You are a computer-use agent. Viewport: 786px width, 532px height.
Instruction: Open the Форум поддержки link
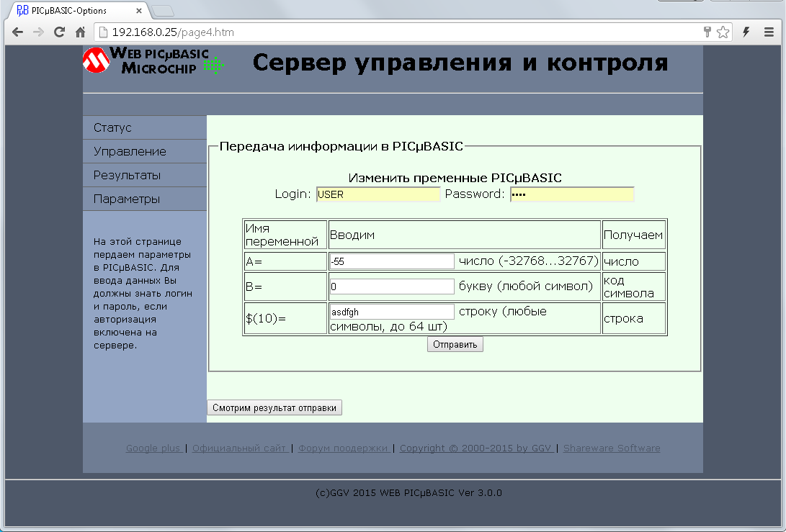point(344,448)
